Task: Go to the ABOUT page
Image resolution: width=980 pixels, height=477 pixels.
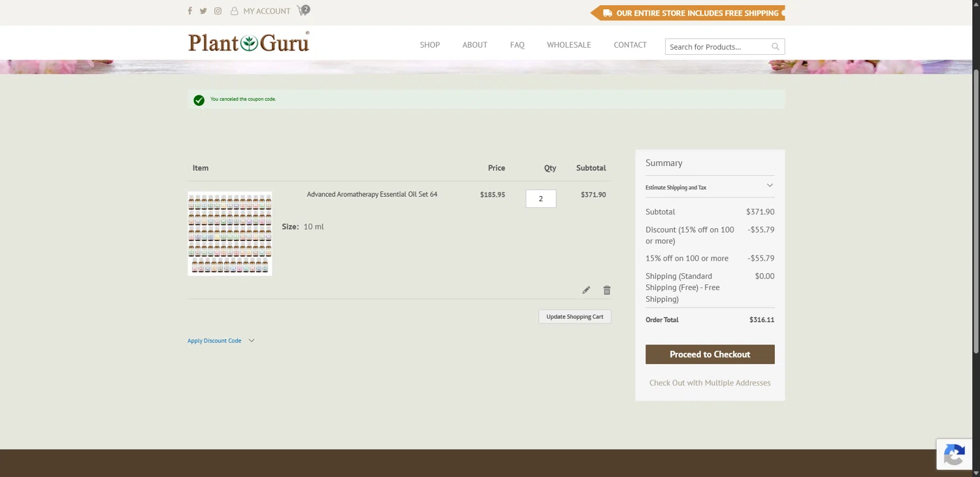Action: pos(475,45)
